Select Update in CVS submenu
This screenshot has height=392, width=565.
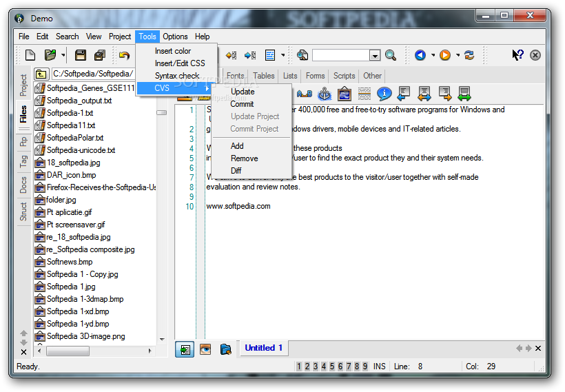click(x=243, y=92)
